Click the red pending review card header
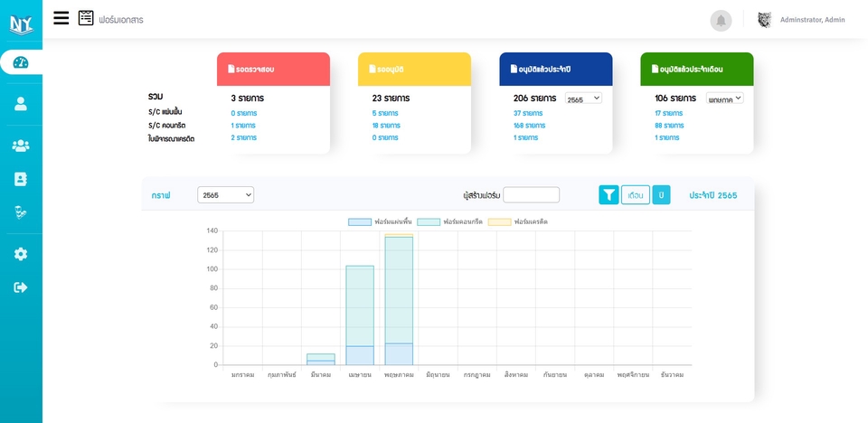This screenshot has width=868, height=423. pos(273,70)
